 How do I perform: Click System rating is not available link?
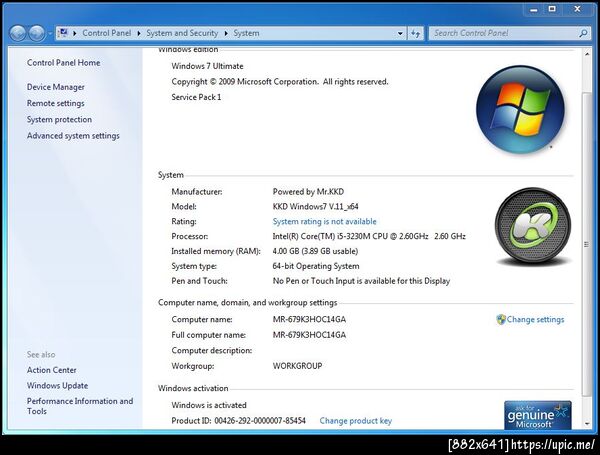point(324,222)
